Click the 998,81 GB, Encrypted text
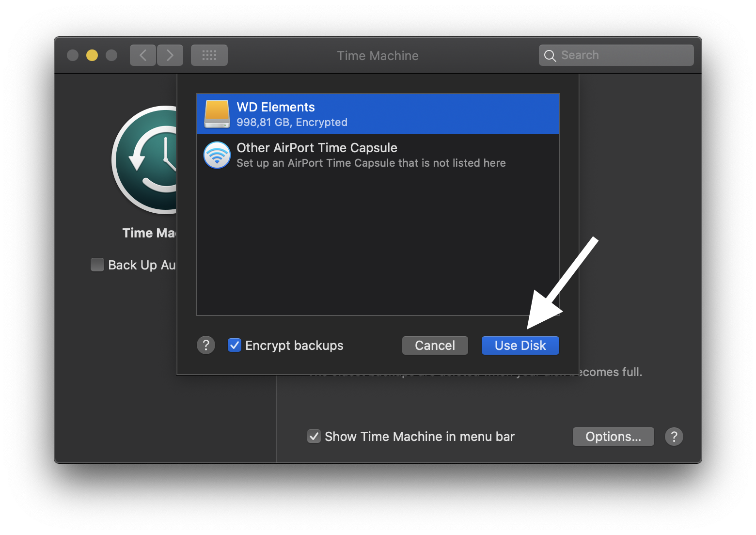756x535 pixels. coord(292,122)
